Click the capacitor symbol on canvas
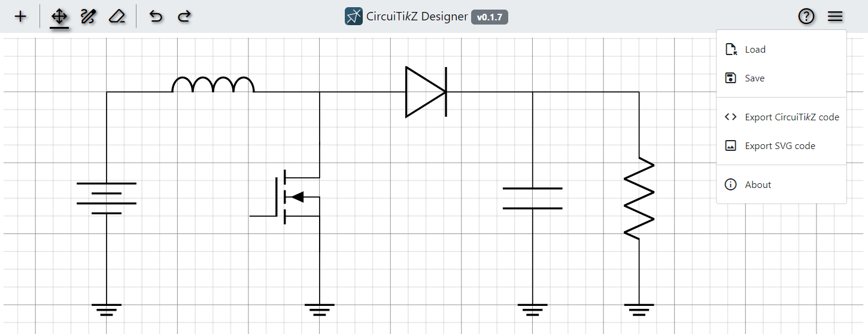The image size is (868, 334). pos(532,198)
